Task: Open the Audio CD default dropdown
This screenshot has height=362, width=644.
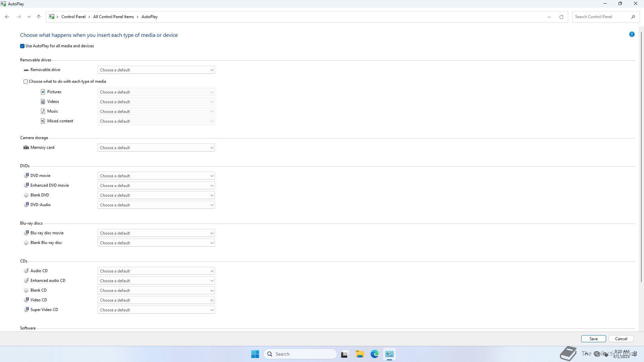Action: 156,271
